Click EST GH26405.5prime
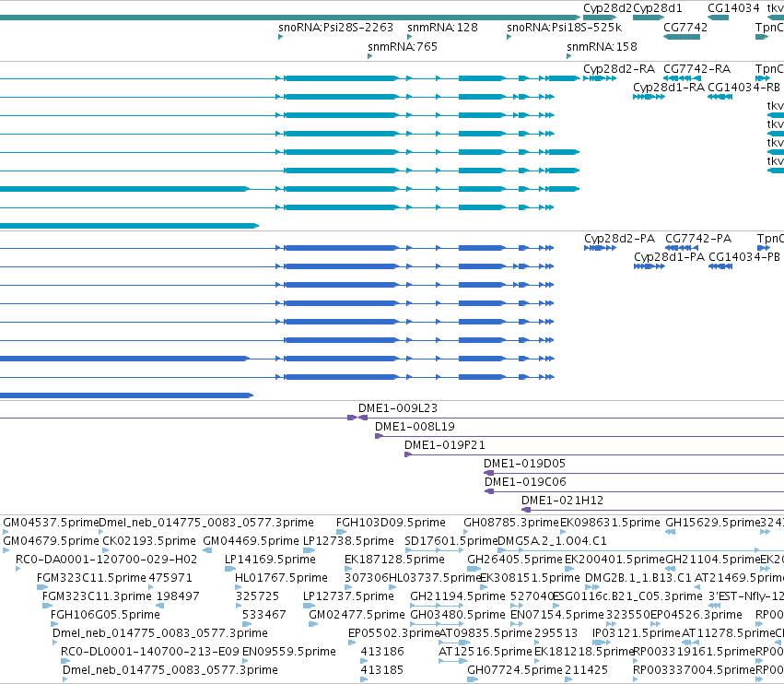The image size is (784, 684). (515, 560)
